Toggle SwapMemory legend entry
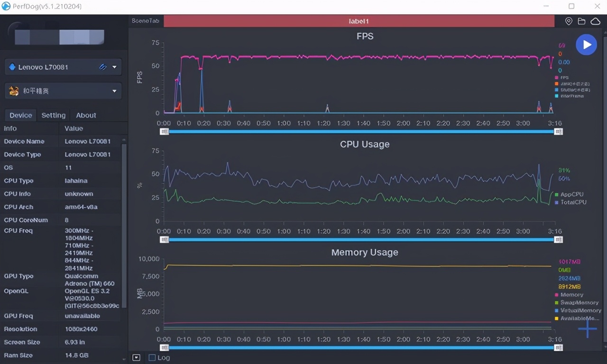The image size is (607, 364). [577, 302]
